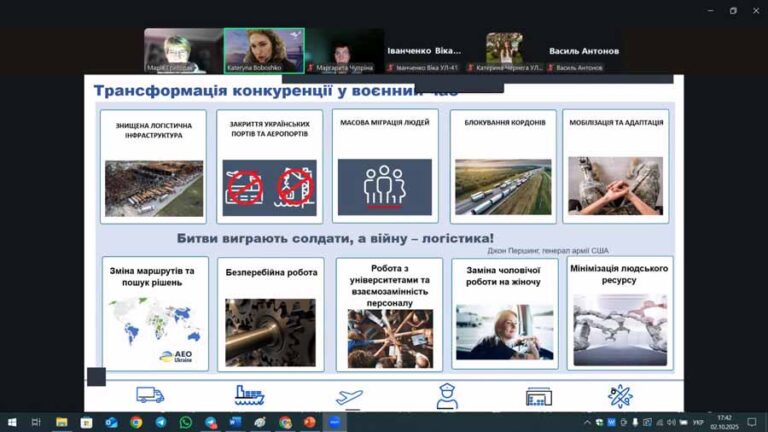Click the truck icon on the slide
This screenshot has width=768, height=432.
pos(150,395)
